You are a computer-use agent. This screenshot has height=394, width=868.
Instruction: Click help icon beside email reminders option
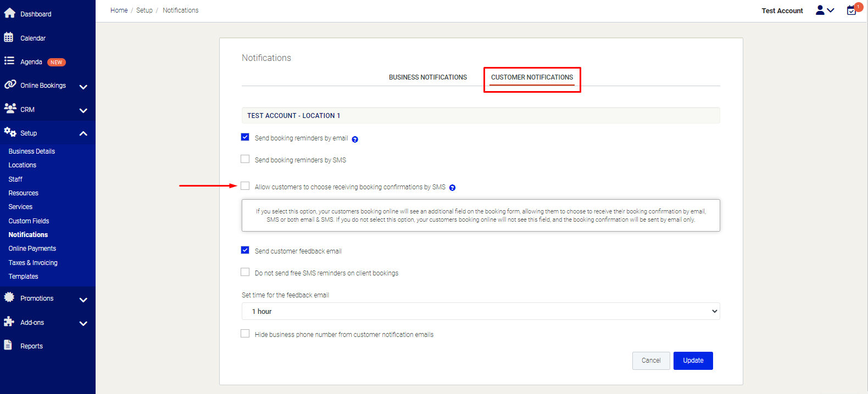pyautogui.click(x=355, y=139)
